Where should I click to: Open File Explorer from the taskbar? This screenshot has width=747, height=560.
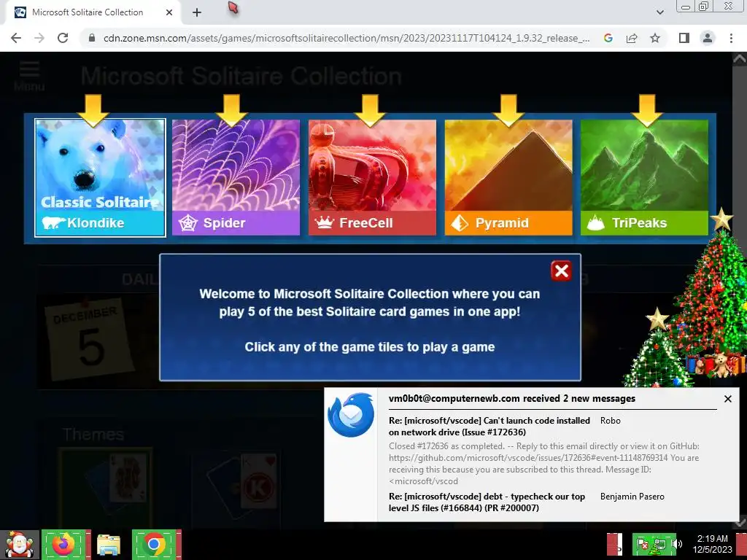tap(109, 544)
